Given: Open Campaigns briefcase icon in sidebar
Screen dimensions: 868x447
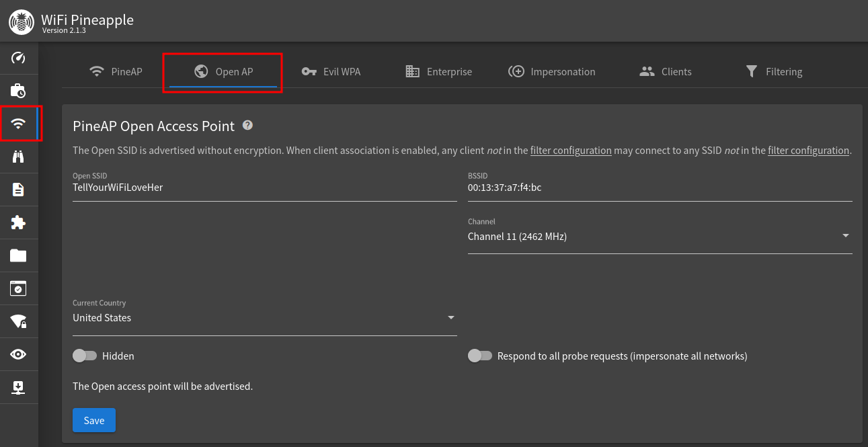Looking at the screenshot, I should pyautogui.click(x=19, y=91).
